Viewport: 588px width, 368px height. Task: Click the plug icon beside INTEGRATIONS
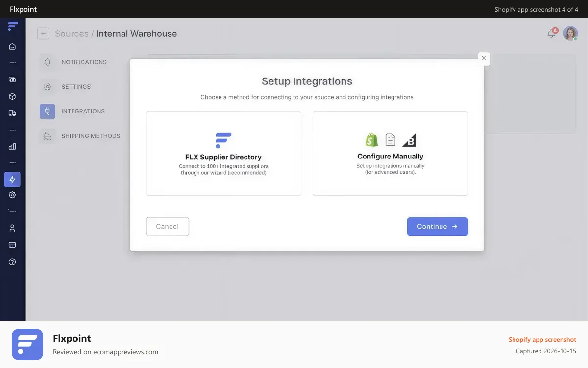(48, 111)
